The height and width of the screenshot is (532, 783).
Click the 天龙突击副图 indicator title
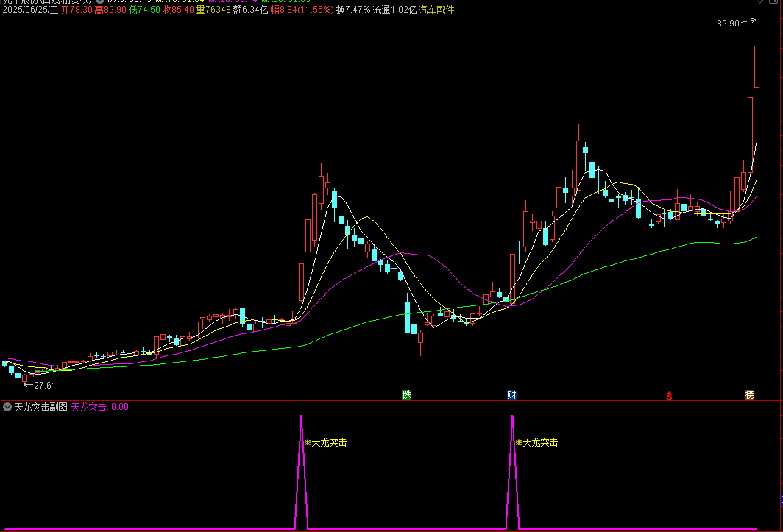[41, 407]
